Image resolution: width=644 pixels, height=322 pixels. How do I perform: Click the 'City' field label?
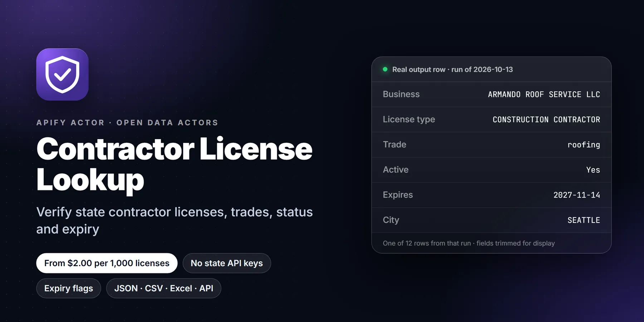[391, 220]
